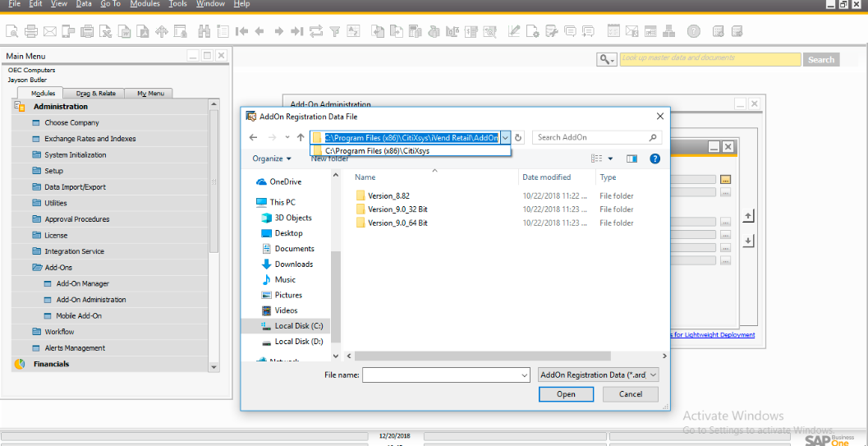Click Export to Word toolbar icon
Viewport: 868px width, 446px height.
point(125,31)
